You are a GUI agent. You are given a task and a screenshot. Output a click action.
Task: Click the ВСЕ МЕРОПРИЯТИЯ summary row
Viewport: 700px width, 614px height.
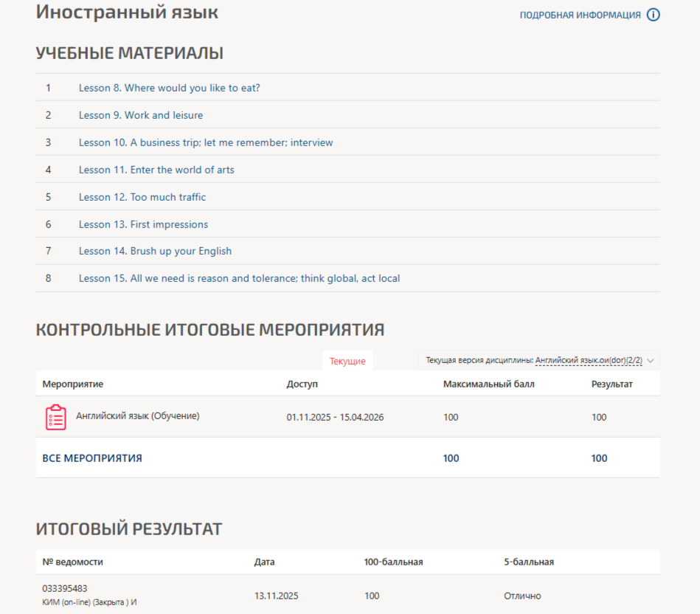tap(92, 458)
